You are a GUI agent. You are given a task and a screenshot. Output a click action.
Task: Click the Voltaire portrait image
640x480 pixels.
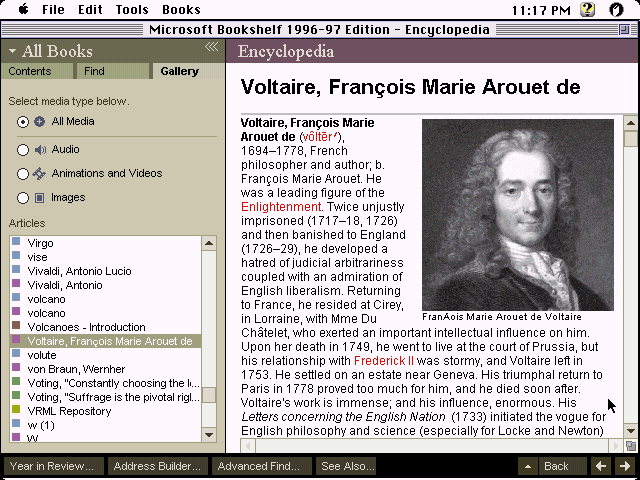516,214
